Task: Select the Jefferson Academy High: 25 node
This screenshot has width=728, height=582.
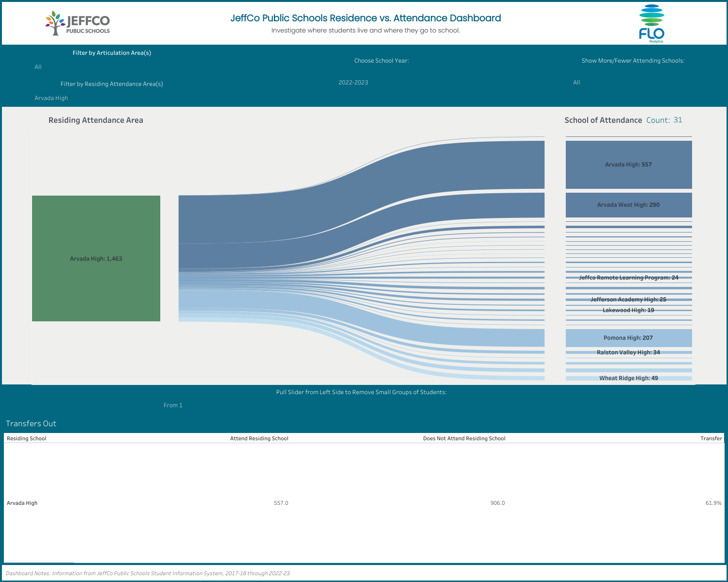Action: coord(628,300)
